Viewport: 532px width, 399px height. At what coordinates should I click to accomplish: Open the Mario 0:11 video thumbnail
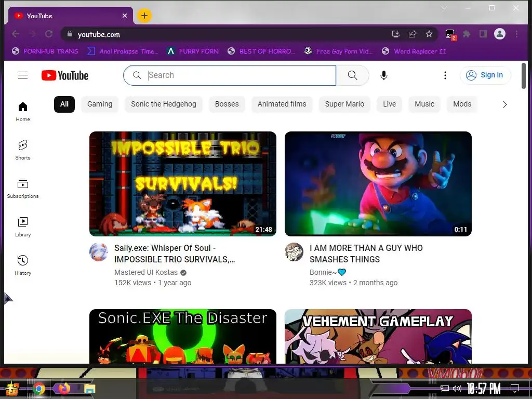pos(378,184)
